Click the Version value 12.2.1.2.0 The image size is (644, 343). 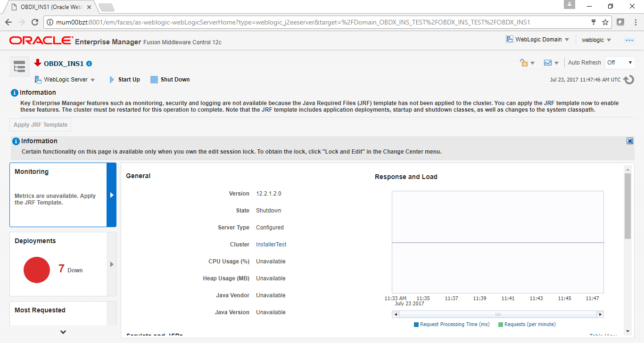(269, 194)
